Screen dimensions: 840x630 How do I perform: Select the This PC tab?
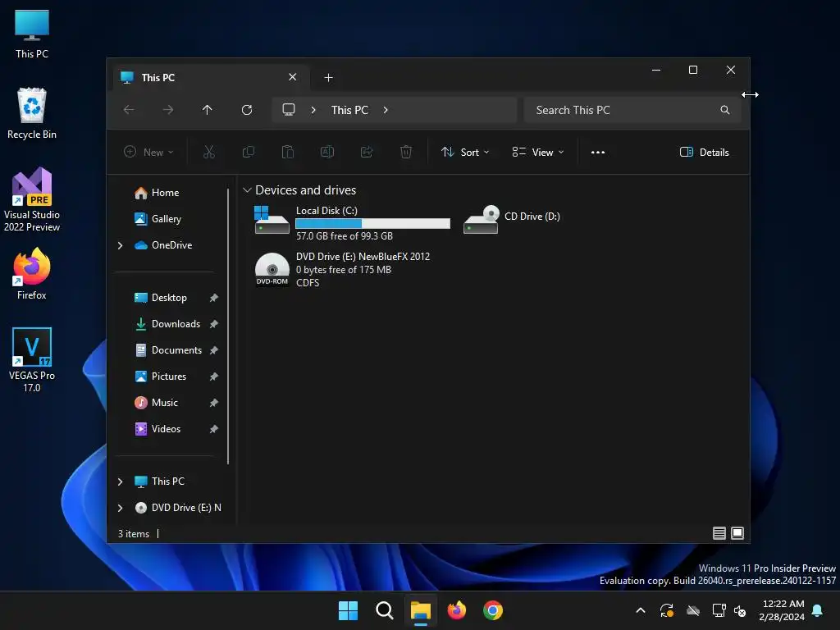tap(209, 78)
